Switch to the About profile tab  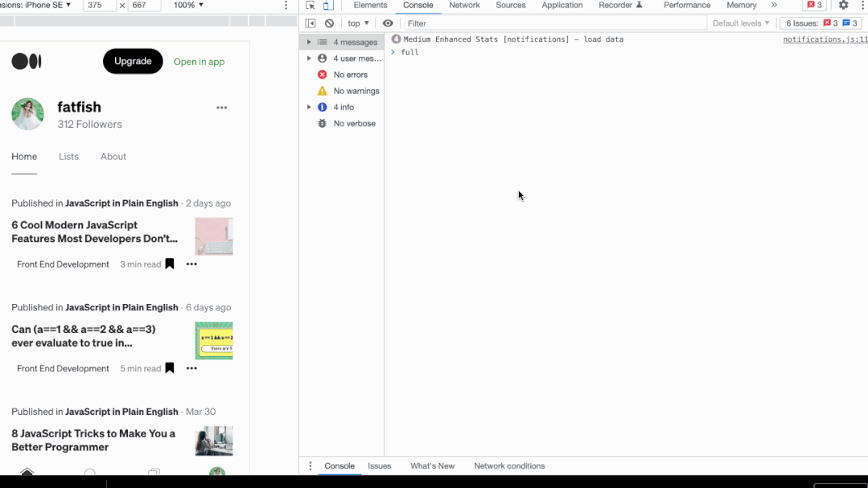tap(113, 157)
